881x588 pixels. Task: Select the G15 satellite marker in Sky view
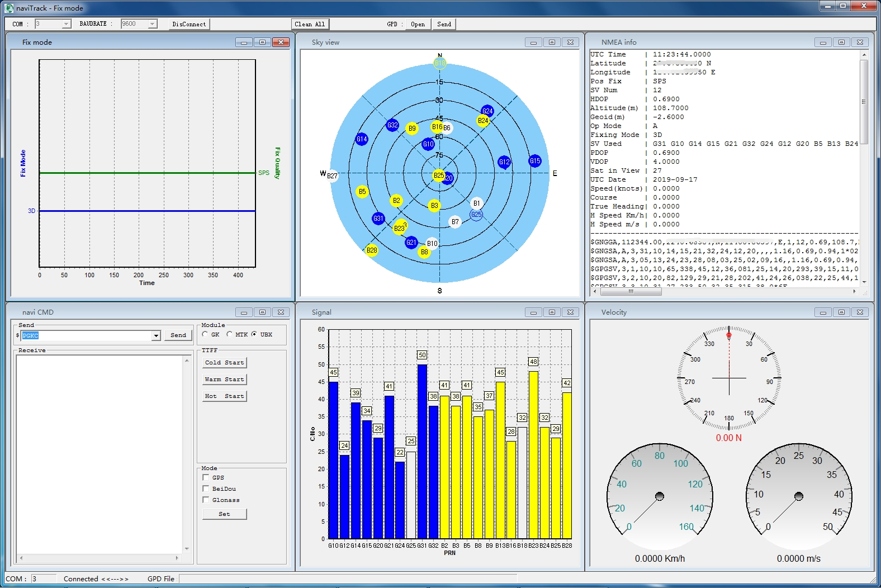point(535,161)
